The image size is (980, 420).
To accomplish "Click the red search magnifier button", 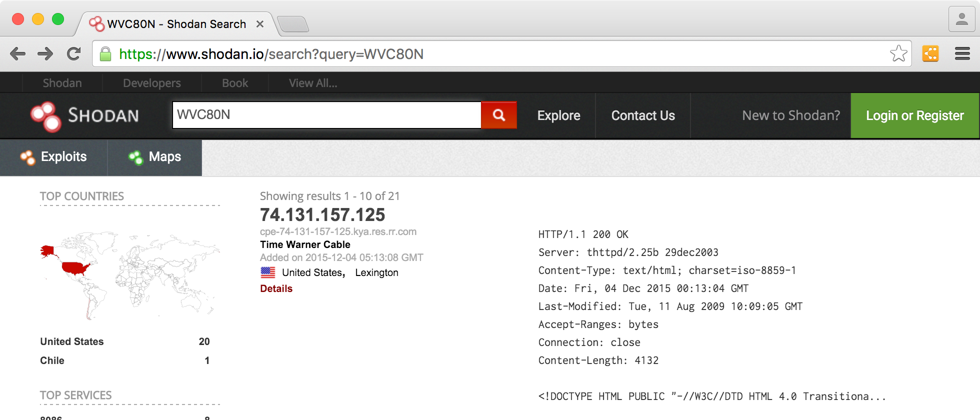I will coord(498,115).
